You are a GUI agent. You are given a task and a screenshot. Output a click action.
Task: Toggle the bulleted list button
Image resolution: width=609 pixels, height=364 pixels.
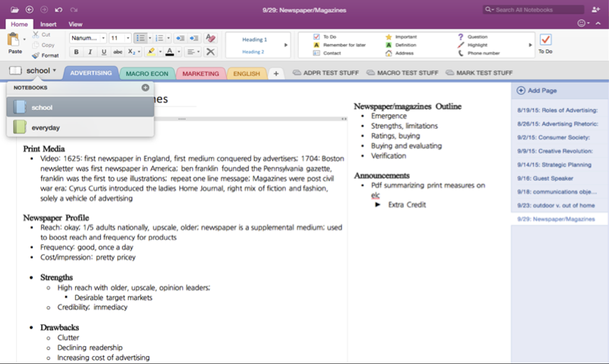(140, 38)
